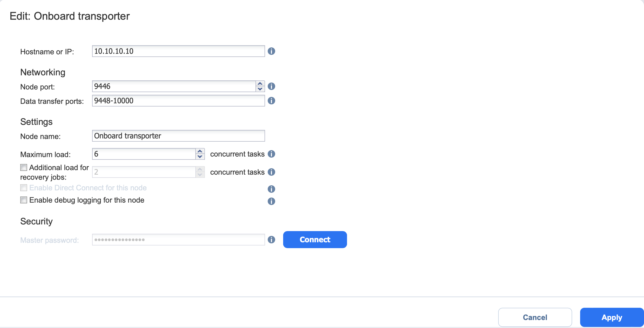
Task: Cancel editing the transporter
Action: pyautogui.click(x=535, y=317)
